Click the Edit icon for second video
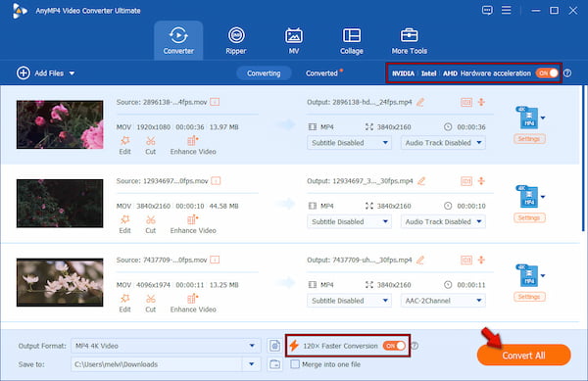This screenshot has width=588, height=381. point(124,220)
